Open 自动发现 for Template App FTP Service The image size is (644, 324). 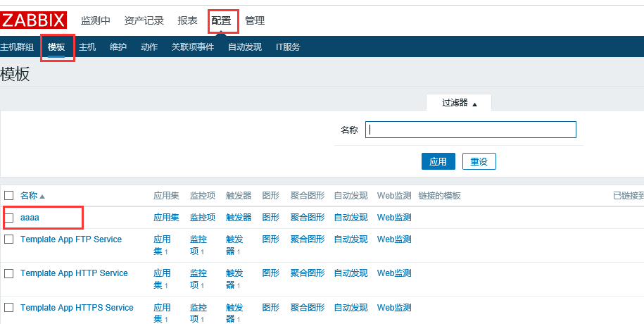pyautogui.click(x=351, y=239)
